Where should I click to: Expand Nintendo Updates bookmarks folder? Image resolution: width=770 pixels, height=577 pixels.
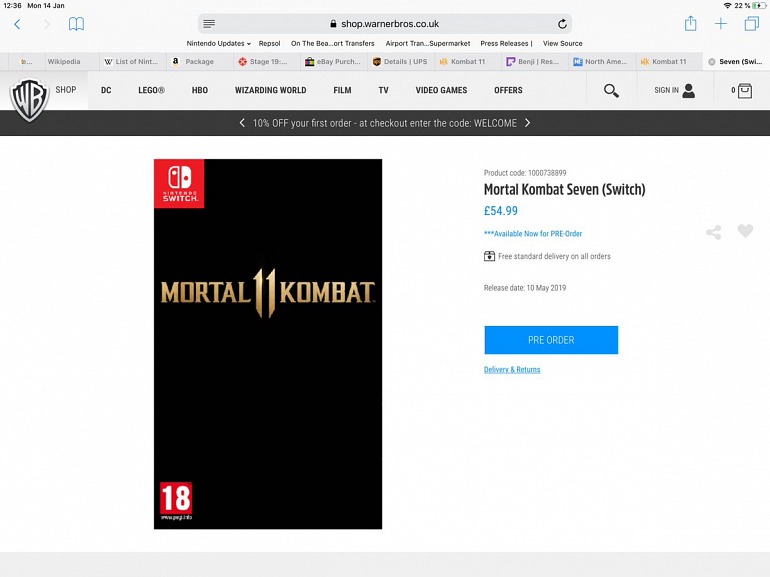point(218,44)
